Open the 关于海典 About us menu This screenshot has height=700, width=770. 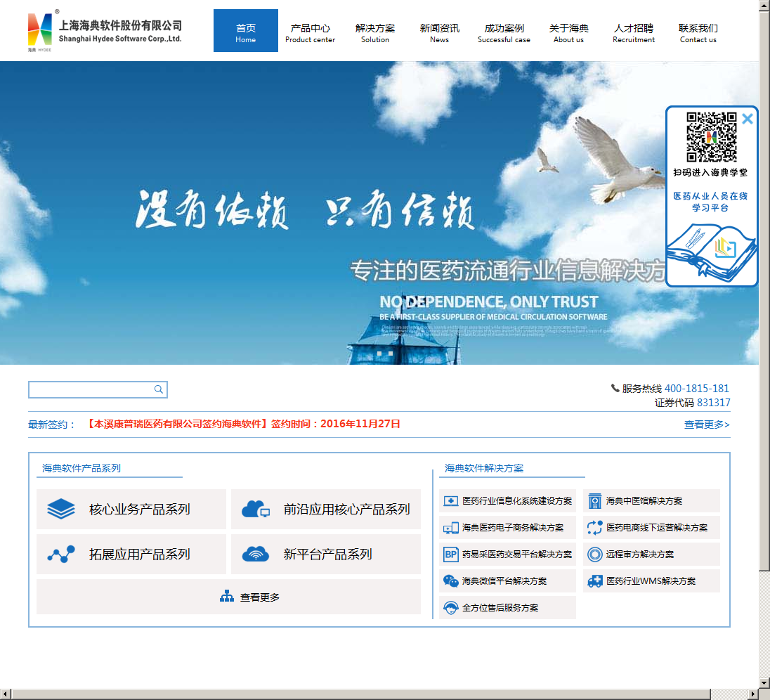point(568,33)
